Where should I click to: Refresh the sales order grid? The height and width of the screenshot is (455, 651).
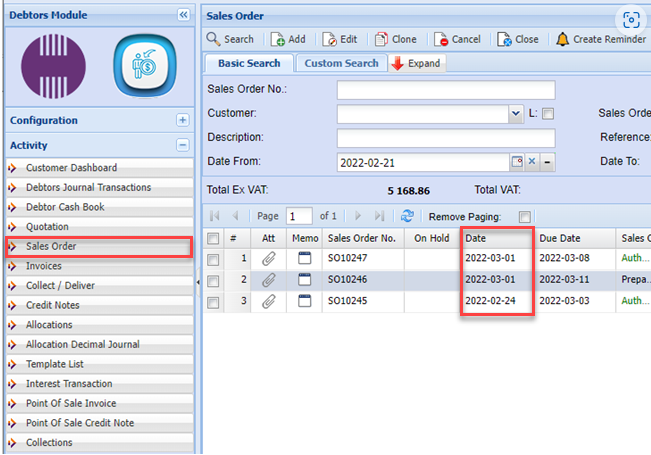click(407, 216)
